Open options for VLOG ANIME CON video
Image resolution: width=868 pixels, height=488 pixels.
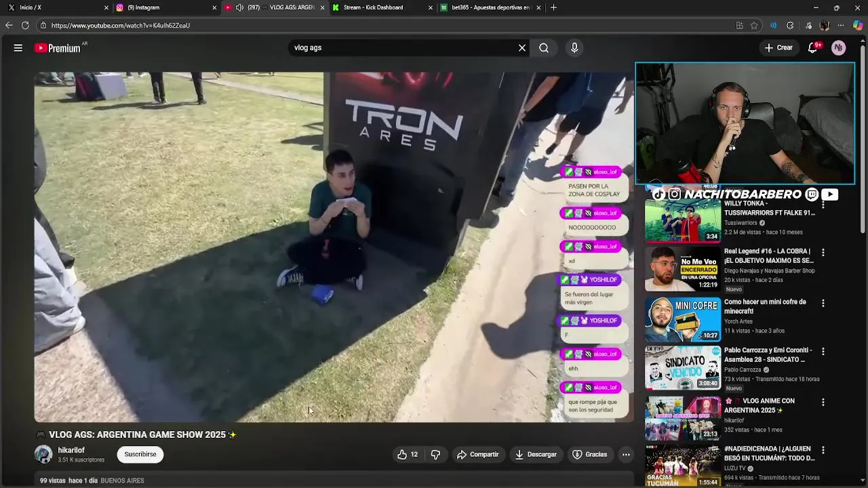tap(823, 402)
